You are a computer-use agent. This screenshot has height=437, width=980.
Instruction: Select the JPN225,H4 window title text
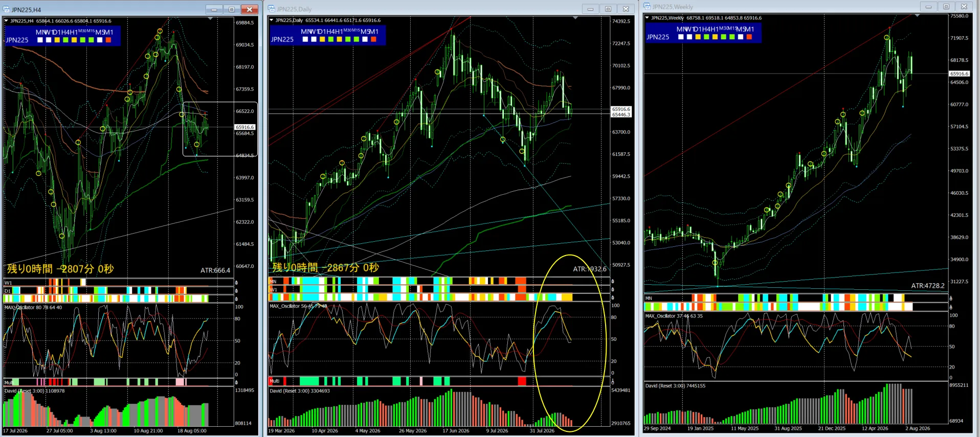pos(26,10)
